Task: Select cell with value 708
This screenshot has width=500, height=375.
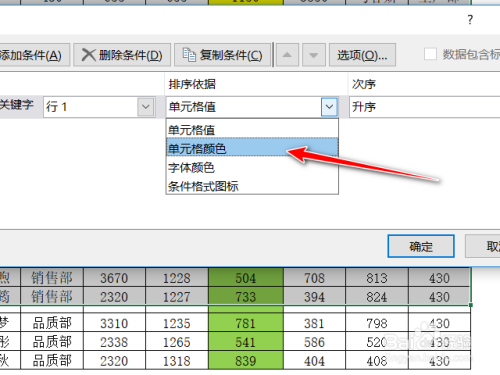Action: pyautogui.click(x=314, y=277)
